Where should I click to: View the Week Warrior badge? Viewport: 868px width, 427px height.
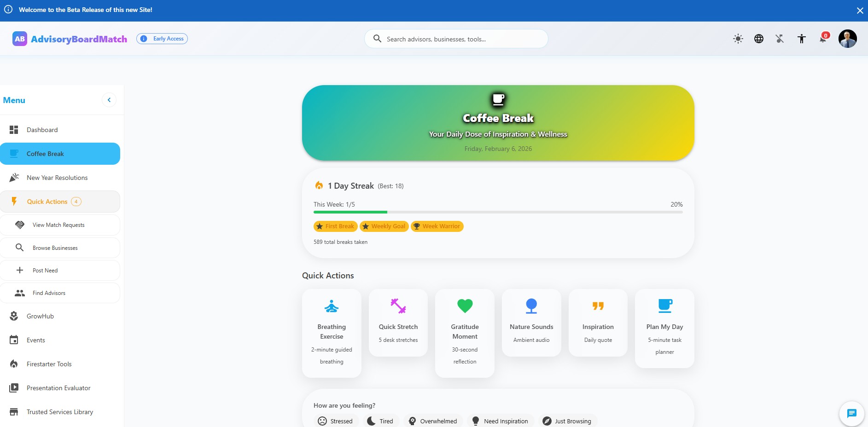click(437, 226)
